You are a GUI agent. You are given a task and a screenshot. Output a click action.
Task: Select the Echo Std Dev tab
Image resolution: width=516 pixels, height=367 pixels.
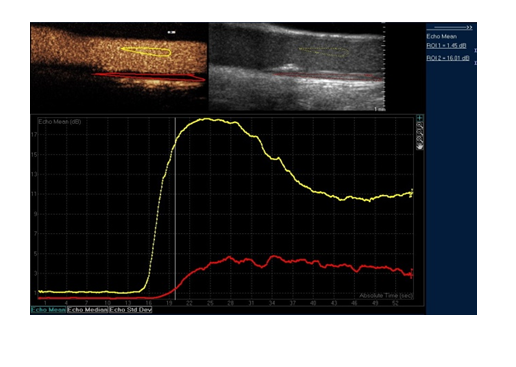pos(131,310)
